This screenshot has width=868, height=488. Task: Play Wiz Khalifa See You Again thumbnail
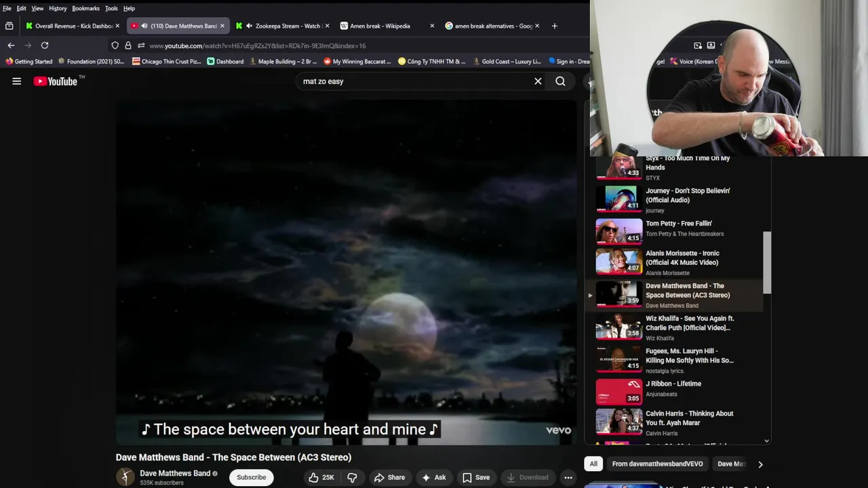(x=618, y=326)
